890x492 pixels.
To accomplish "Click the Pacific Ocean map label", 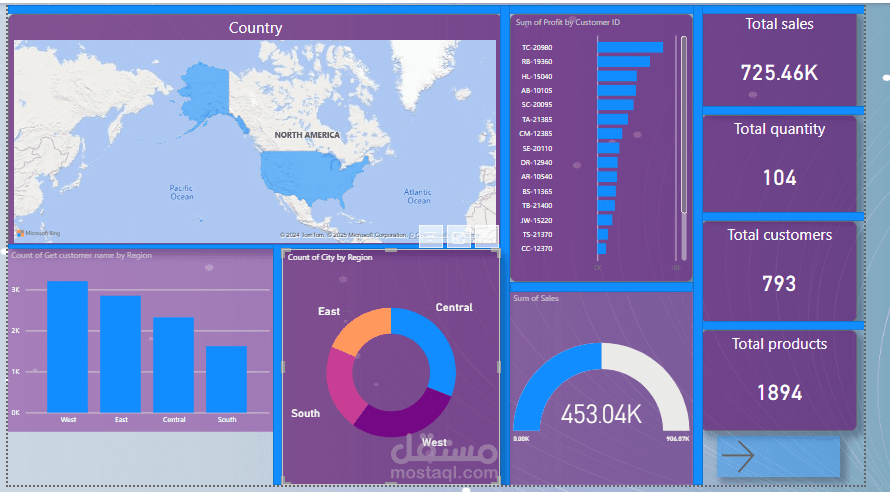I will tap(182, 192).
